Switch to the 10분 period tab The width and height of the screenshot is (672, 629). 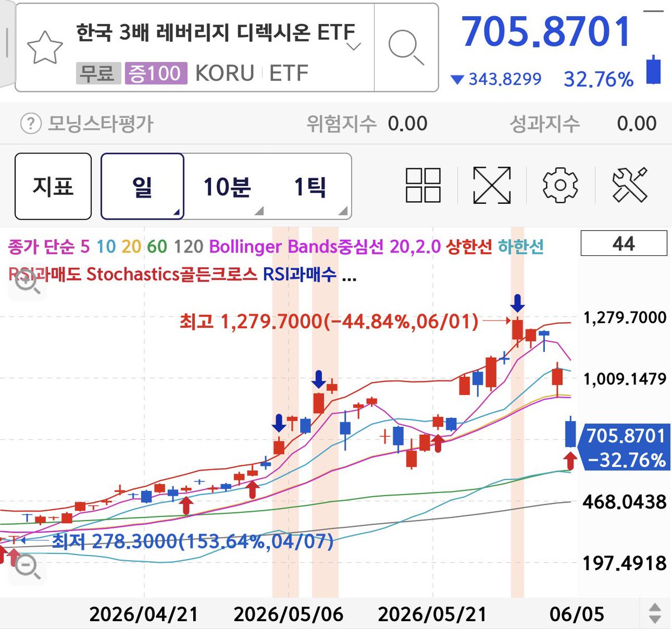point(226,186)
